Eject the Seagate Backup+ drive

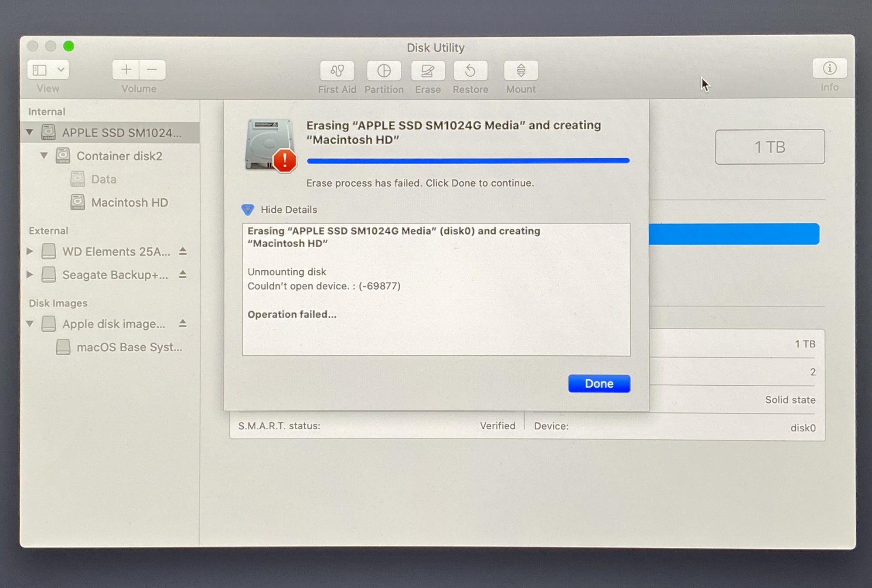pyautogui.click(x=183, y=275)
